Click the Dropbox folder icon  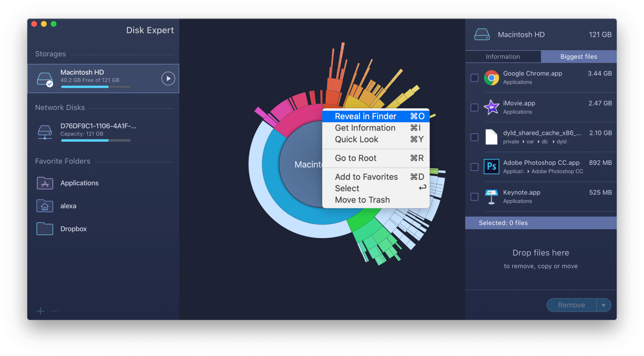pyautogui.click(x=45, y=229)
